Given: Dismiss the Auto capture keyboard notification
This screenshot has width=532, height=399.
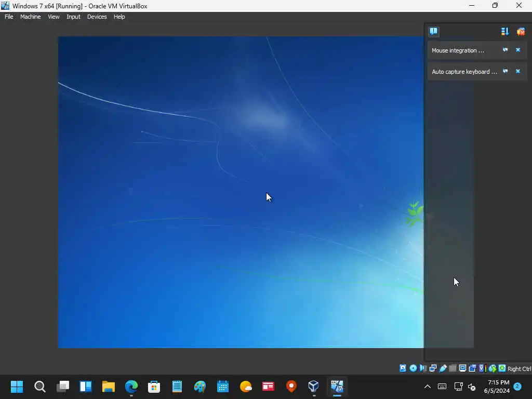Looking at the screenshot, I should (518, 71).
